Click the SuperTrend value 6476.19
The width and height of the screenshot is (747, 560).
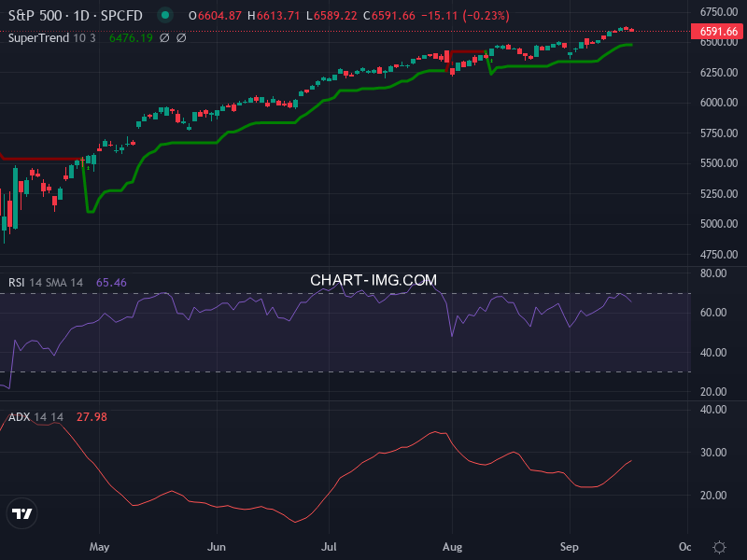click(130, 38)
